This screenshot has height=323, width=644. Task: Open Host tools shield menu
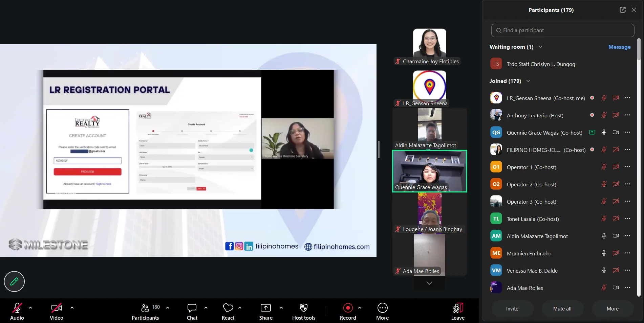tap(304, 311)
